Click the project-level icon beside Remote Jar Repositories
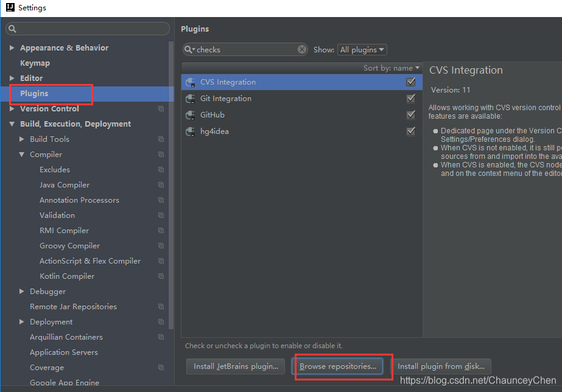The height and width of the screenshot is (392, 562). click(161, 307)
